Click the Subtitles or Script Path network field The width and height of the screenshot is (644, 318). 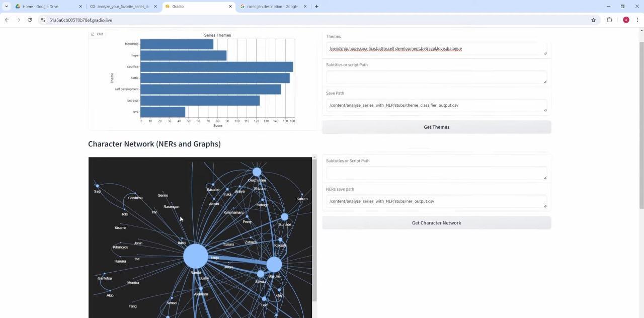pos(436,173)
